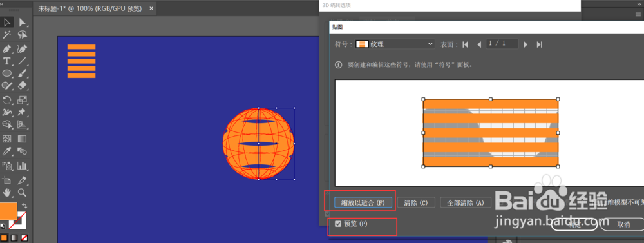The image size is (644, 243).
Task: Select the Curvature tool
Action: (x=22, y=49)
